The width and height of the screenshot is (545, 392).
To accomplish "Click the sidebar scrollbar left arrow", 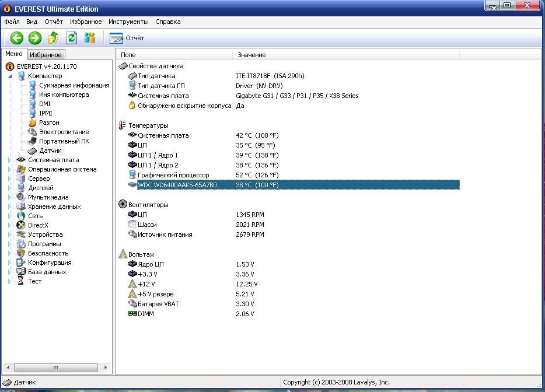I will click(x=8, y=367).
